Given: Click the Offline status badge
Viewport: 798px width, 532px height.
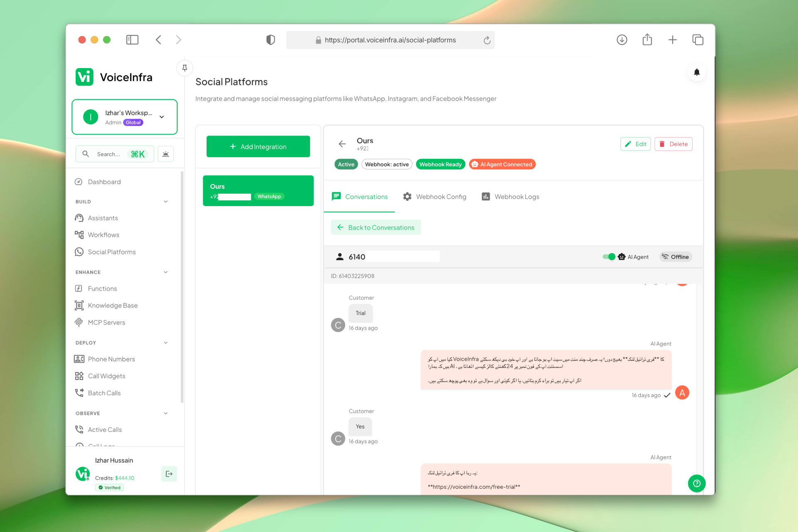Looking at the screenshot, I should point(675,257).
